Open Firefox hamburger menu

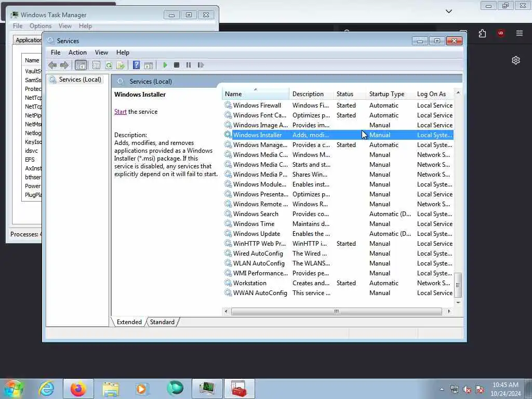520,33
